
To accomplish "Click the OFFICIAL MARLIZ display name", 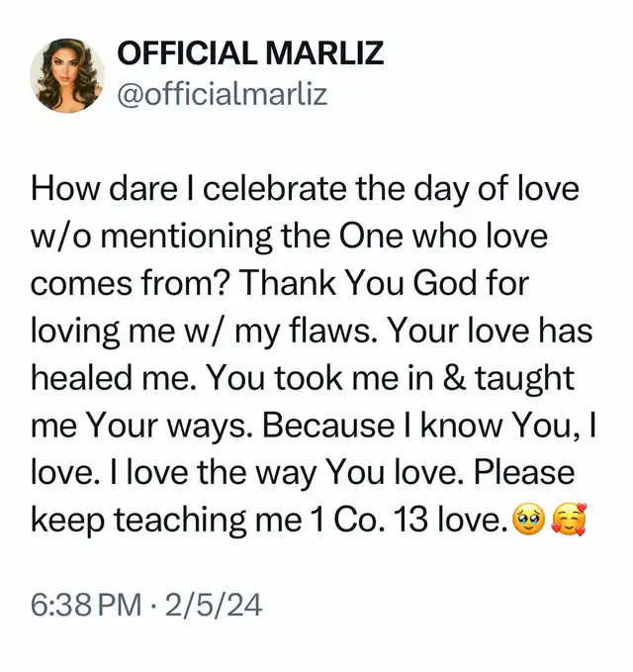I will pyautogui.click(x=250, y=53).
